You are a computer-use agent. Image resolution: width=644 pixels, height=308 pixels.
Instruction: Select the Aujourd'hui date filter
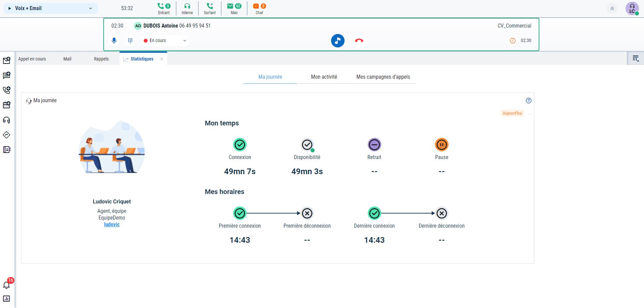coord(512,113)
